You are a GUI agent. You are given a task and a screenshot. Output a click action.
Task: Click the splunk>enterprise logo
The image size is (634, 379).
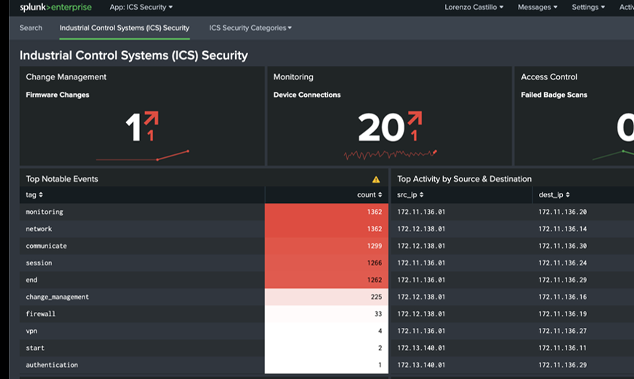(x=56, y=7)
